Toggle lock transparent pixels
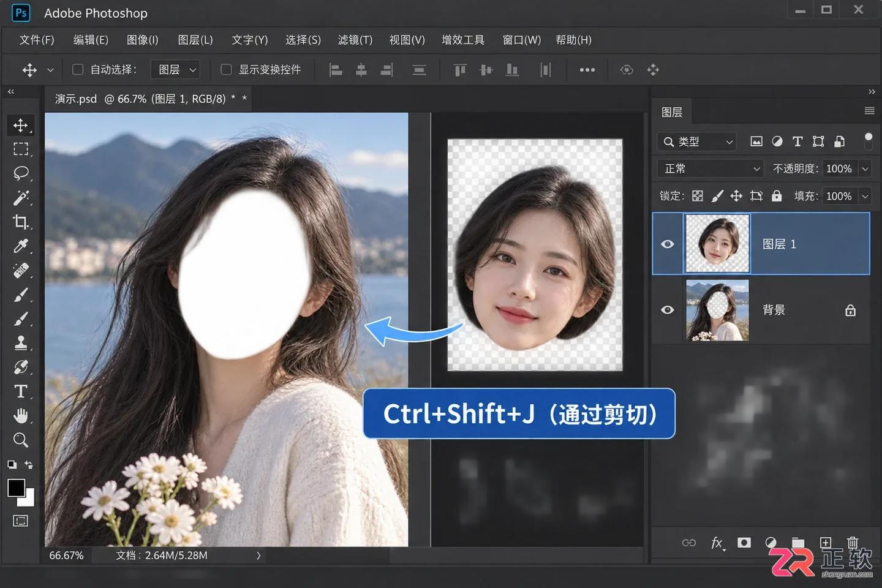 point(698,196)
